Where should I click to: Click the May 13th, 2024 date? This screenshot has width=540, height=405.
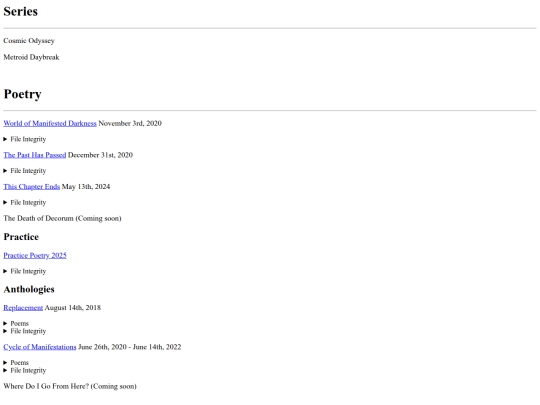click(86, 187)
